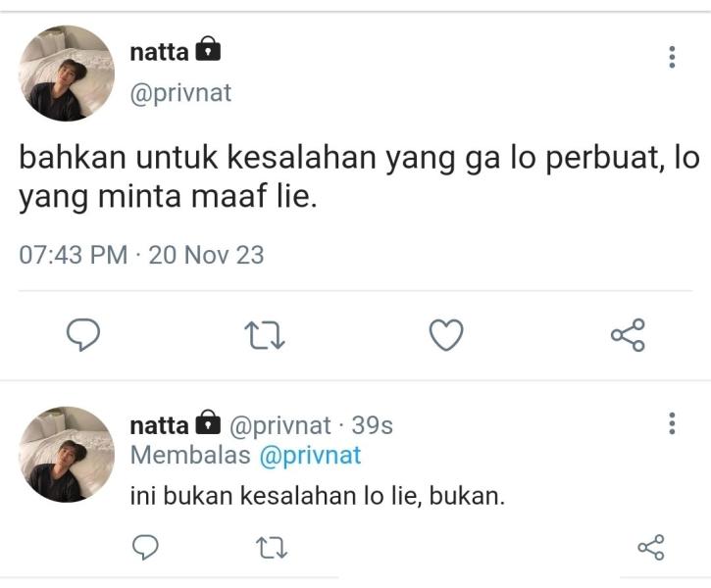Reply to the main natta tweet
This screenshot has width=711, height=588.
(x=84, y=335)
